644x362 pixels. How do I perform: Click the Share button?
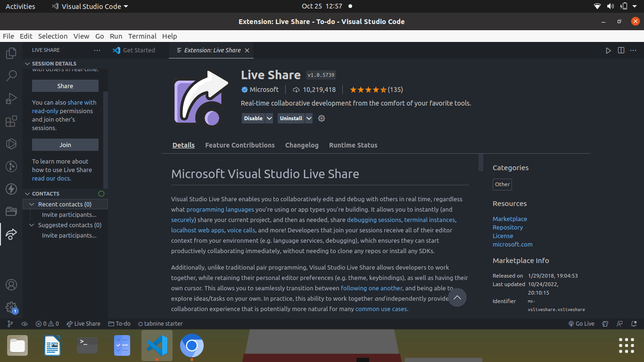[65, 86]
